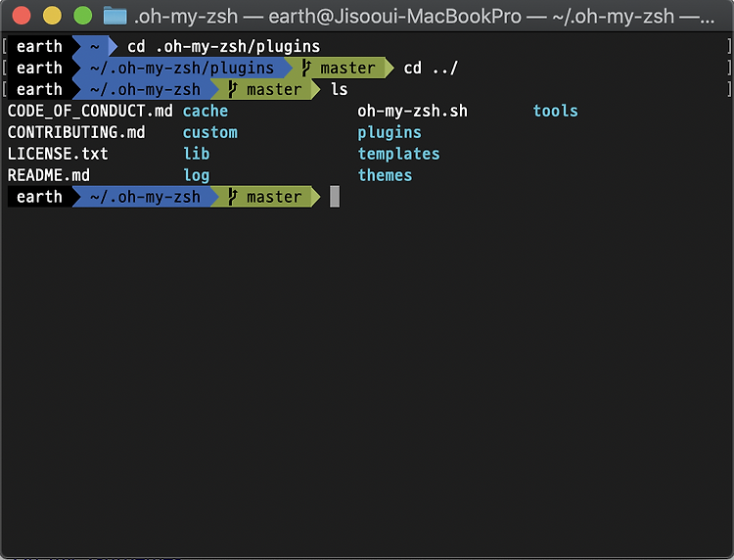Click the git branch icon on plugins prompt line
734x560 pixels.
305,68
